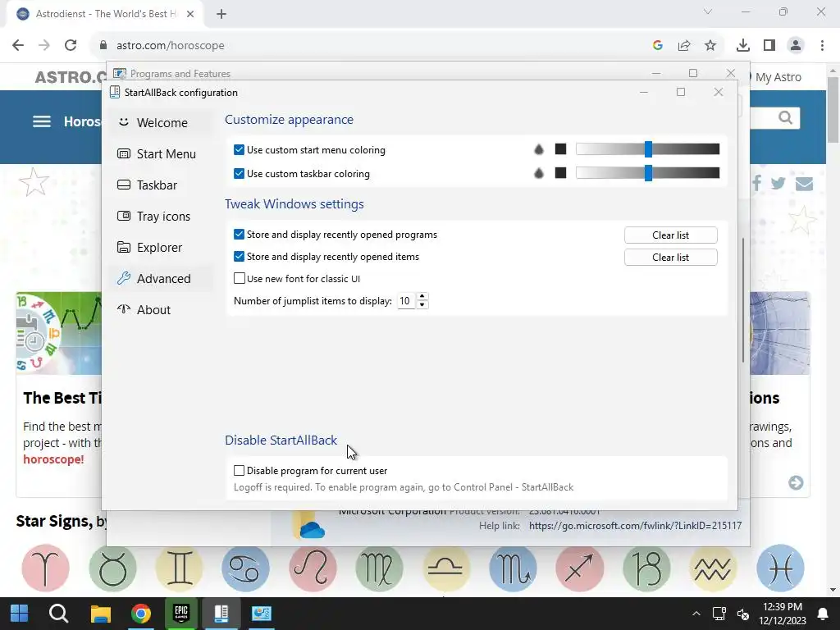Viewport: 840px width, 630px height.
Task: Select the Pisces star sign
Action: coord(780,568)
